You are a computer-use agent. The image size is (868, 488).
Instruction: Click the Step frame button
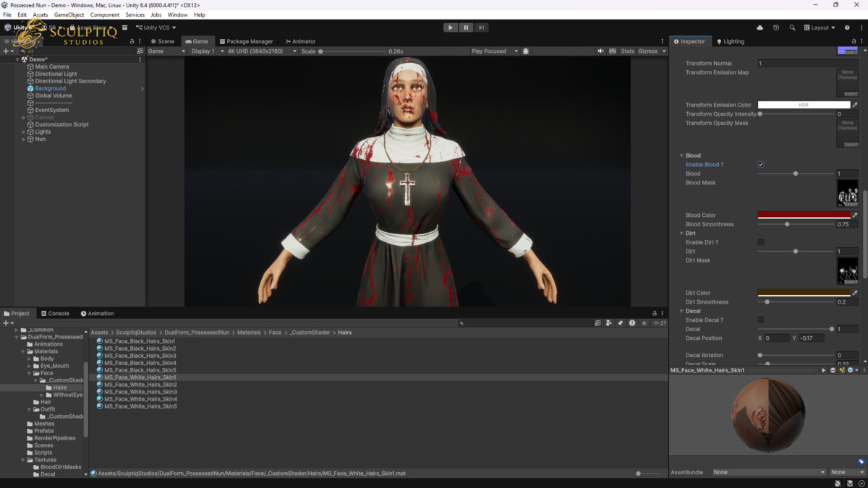pyautogui.click(x=481, y=27)
